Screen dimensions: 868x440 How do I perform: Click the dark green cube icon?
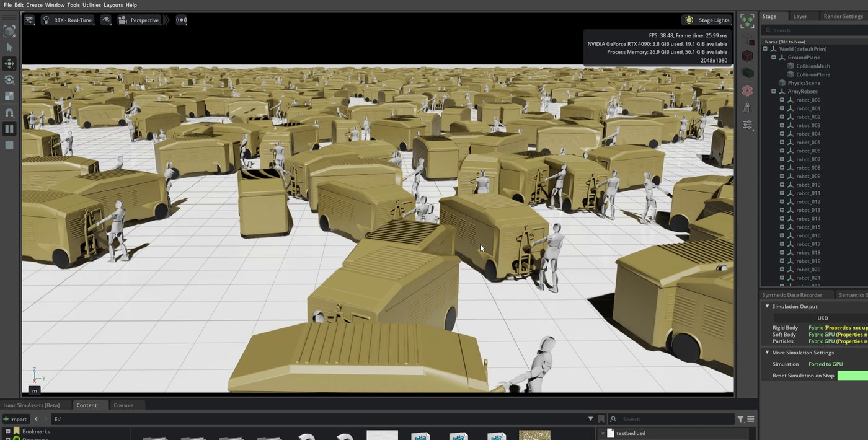pyautogui.click(x=747, y=73)
